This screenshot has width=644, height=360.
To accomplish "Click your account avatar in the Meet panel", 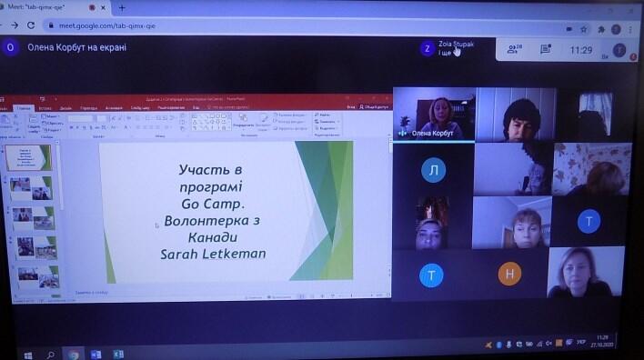I will click(x=619, y=50).
